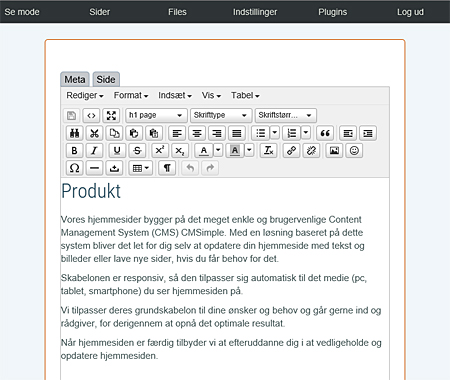The height and width of the screenshot is (380, 450).
Task: Open the Tabel menu
Action: click(x=245, y=96)
